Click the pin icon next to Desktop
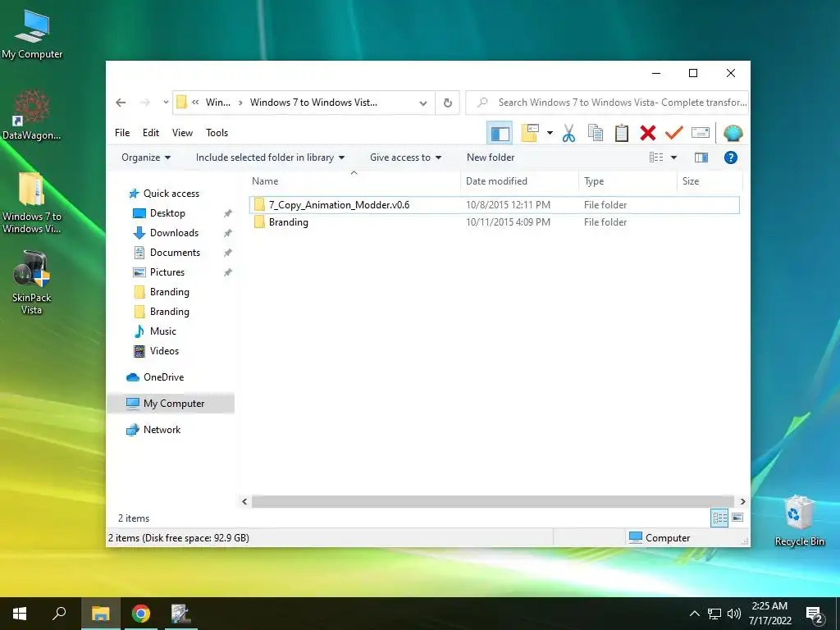The width and height of the screenshot is (840, 630). (228, 213)
